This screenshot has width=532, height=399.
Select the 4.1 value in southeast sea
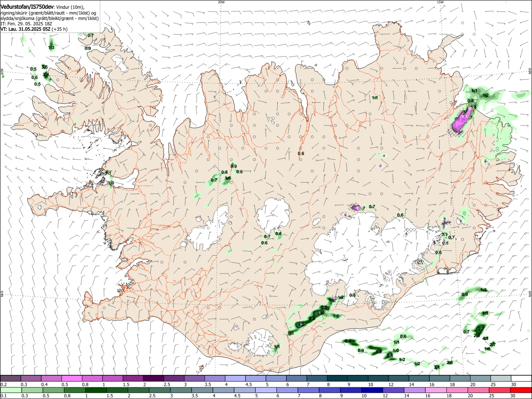[x=485, y=339]
